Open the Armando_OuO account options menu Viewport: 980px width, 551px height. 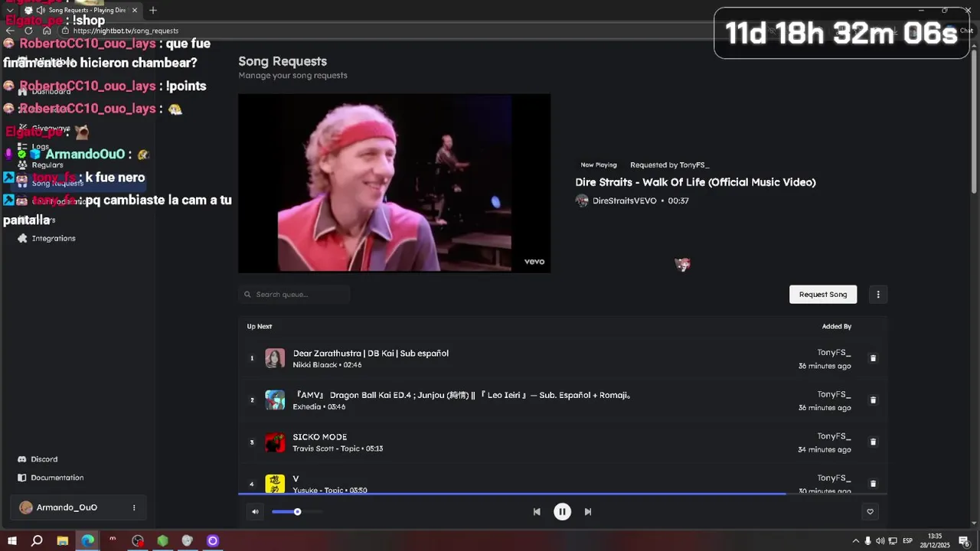point(134,507)
